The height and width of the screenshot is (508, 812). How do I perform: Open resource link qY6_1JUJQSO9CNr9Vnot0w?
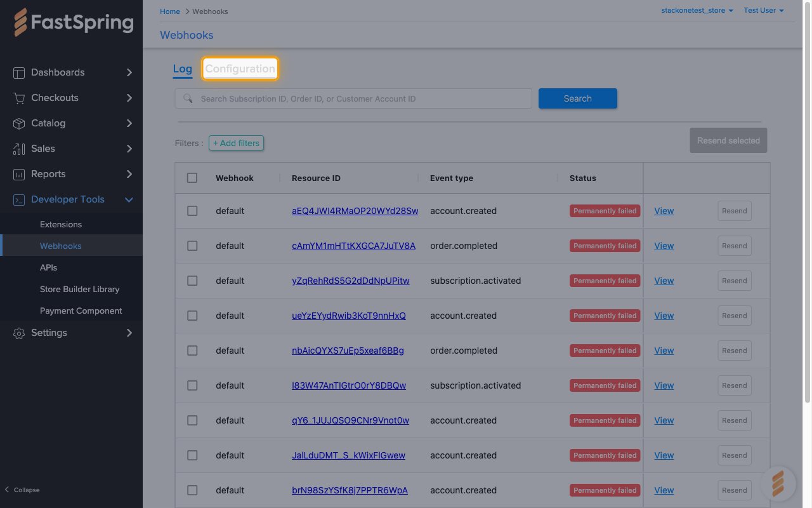[x=350, y=420]
